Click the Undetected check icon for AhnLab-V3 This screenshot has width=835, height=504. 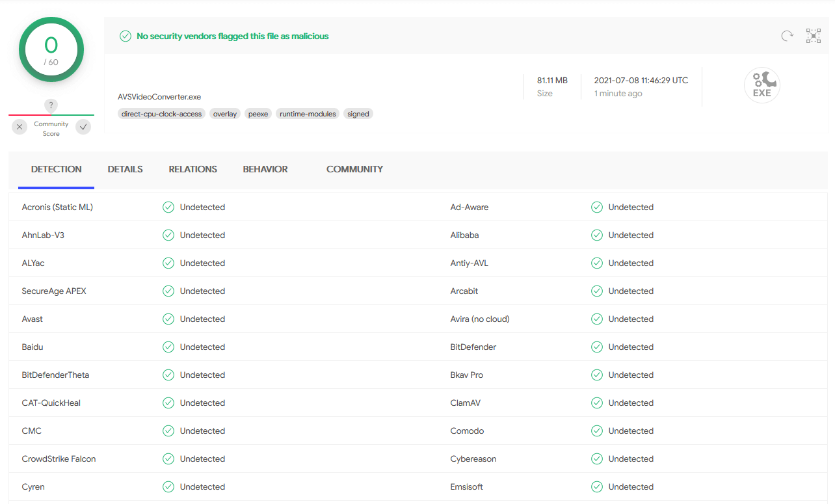[168, 235]
